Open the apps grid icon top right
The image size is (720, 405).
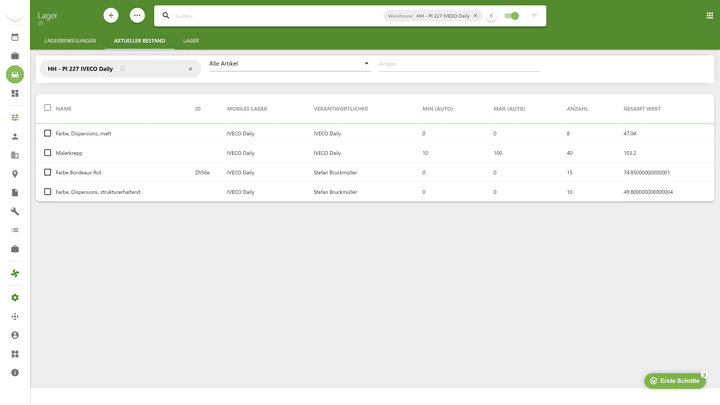pyautogui.click(x=710, y=15)
